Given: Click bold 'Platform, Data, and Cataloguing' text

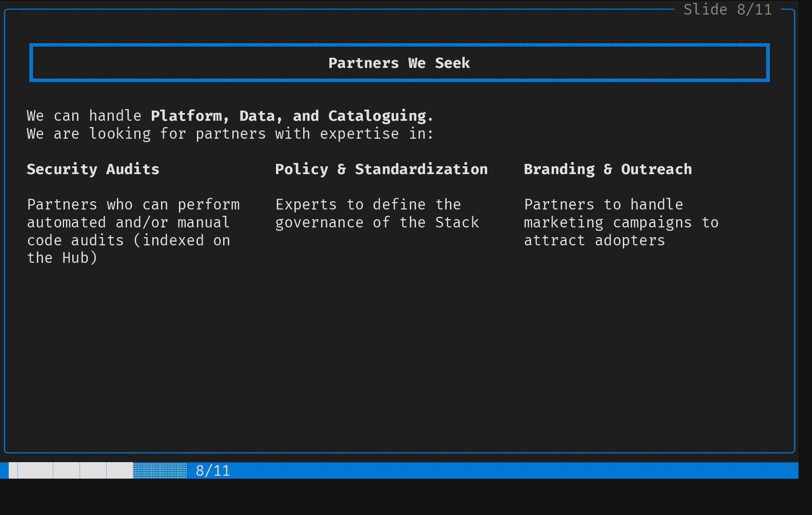Looking at the screenshot, I should [289, 116].
